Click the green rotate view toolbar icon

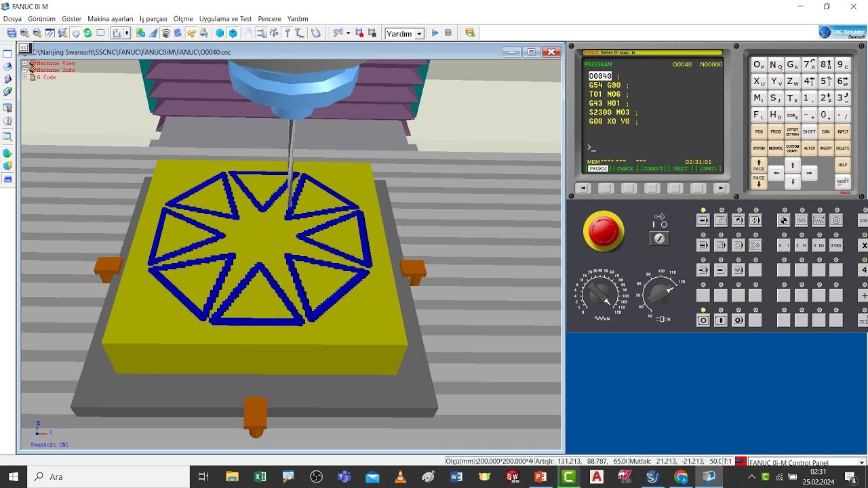coord(88,33)
